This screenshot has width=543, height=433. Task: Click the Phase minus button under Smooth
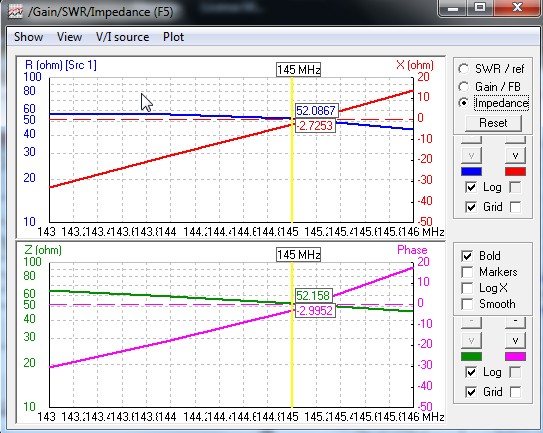pyautogui.click(x=515, y=322)
